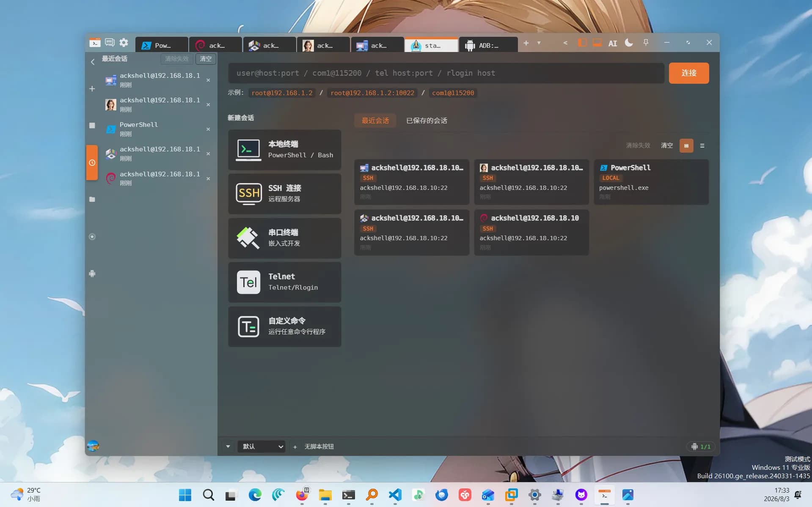
Task: Use example root@192.168.1.2
Action: (x=282, y=93)
